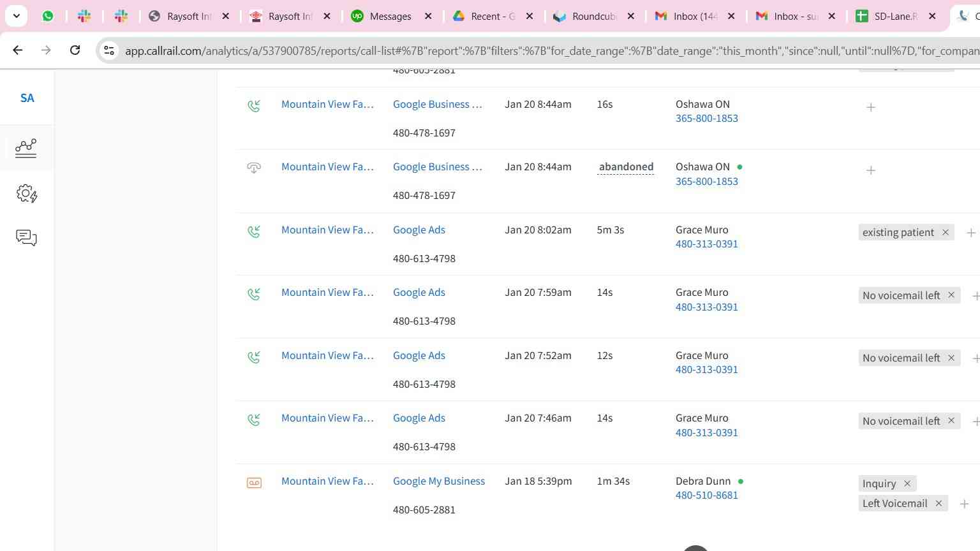Click voicemail icon for Jan 18 5:39pm call

pos(254,483)
